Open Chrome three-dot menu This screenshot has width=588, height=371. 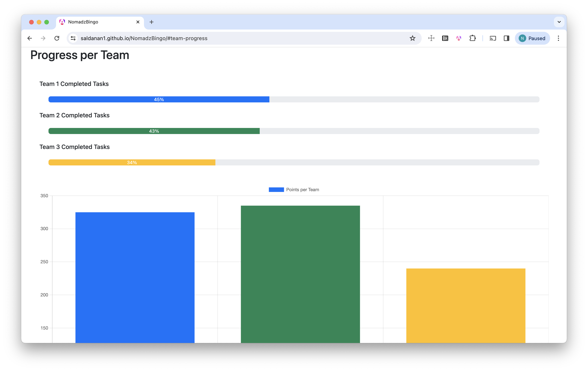(558, 38)
